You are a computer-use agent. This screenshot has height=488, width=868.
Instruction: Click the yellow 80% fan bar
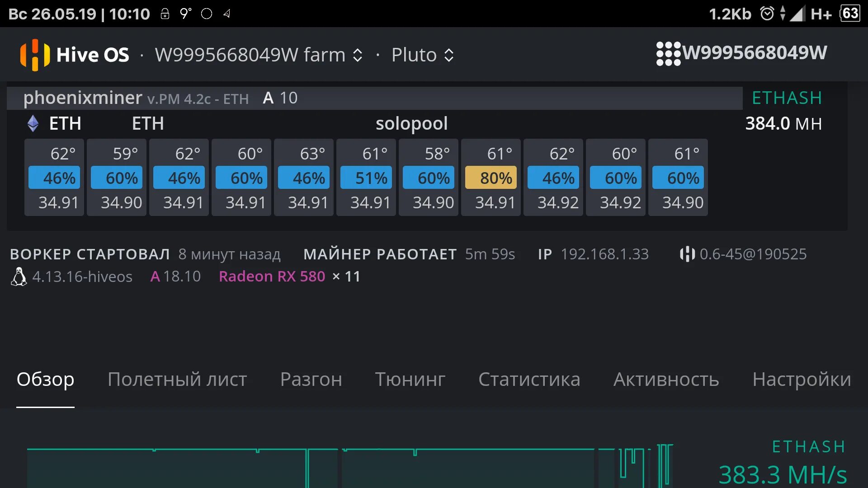(491, 178)
